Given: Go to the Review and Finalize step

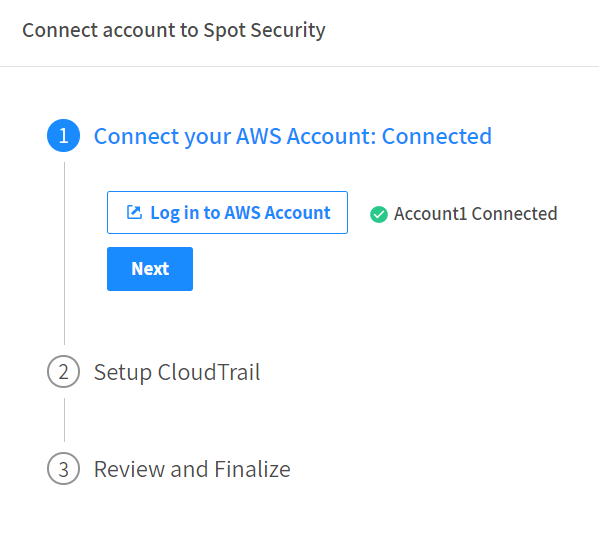Looking at the screenshot, I should 192,469.
